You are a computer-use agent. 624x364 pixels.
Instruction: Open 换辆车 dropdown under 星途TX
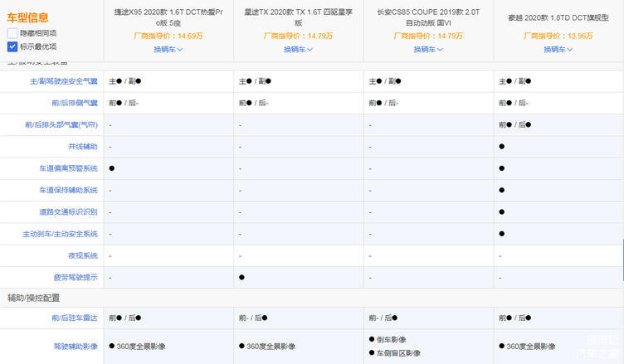click(298, 49)
